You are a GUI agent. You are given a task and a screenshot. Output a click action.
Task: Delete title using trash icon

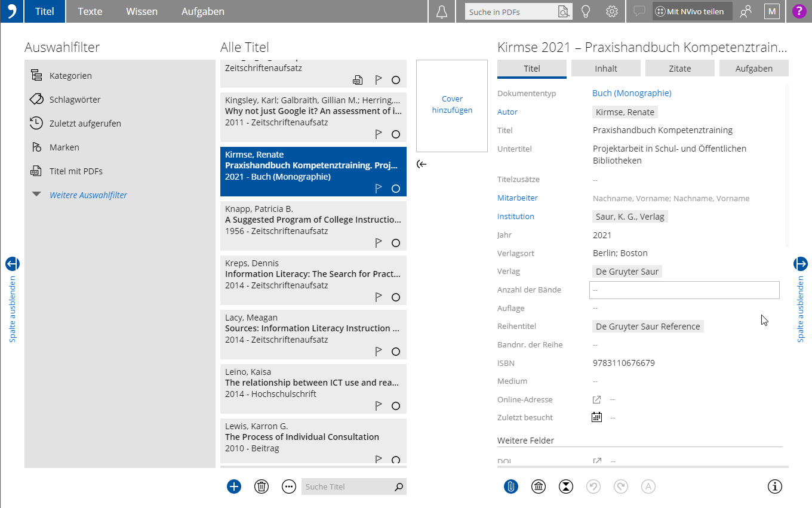pyautogui.click(x=262, y=487)
